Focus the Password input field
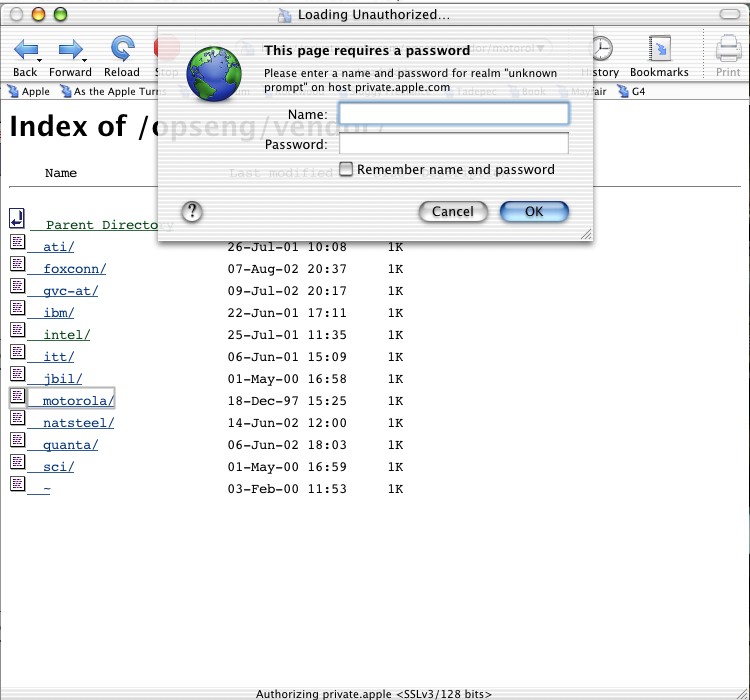 [x=453, y=144]
